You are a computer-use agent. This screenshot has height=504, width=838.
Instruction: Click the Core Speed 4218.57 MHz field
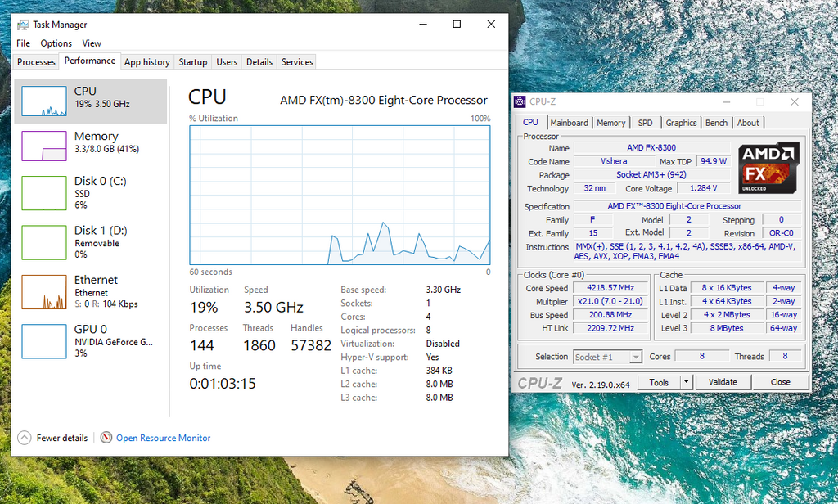(610, 287)
